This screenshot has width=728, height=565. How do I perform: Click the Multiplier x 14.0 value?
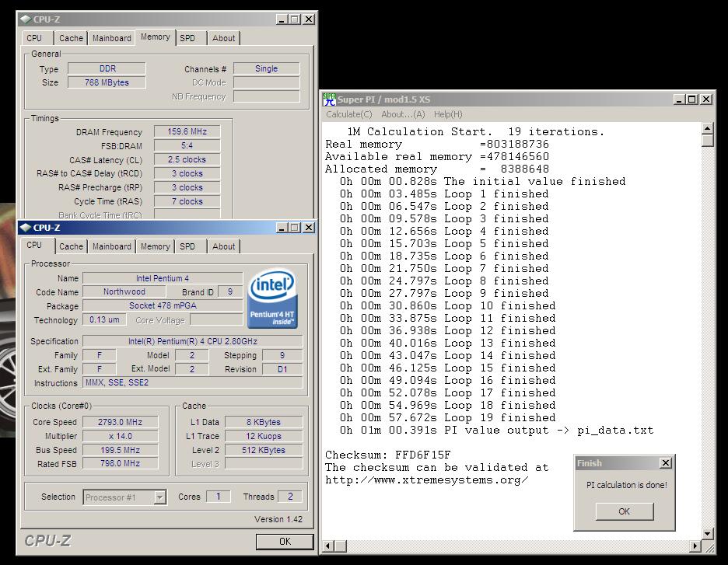coord(121,436)
